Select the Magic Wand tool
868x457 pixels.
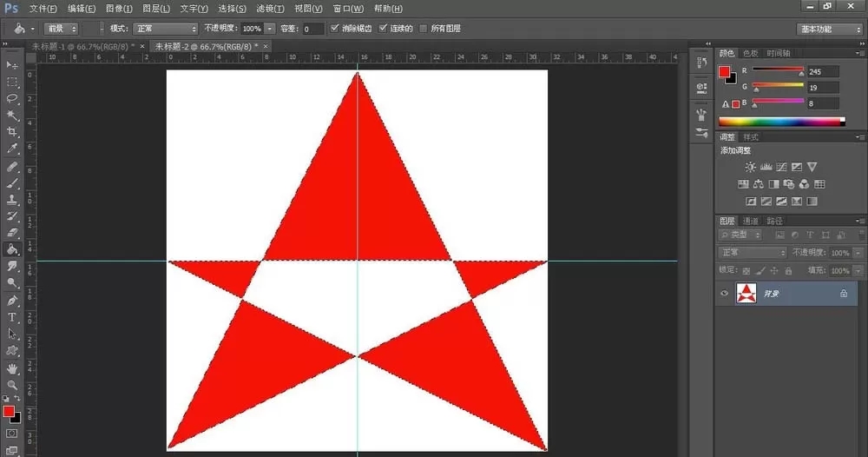[x=12, y=116]
